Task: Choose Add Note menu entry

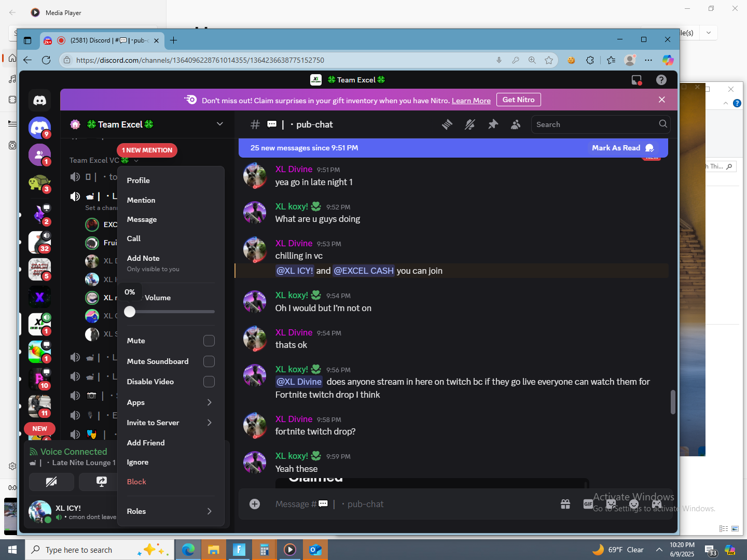Action: (x=170, y=263)
